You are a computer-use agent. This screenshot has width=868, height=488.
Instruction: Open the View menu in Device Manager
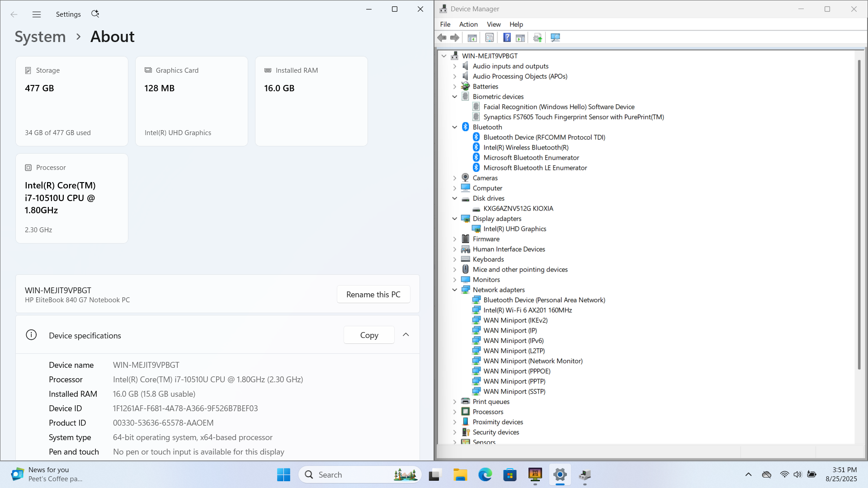494,24
